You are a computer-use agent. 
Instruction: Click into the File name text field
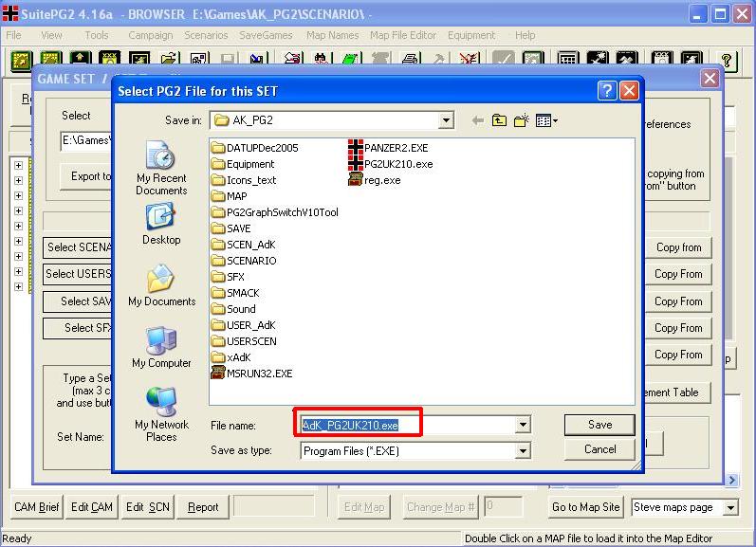[408, 425]
